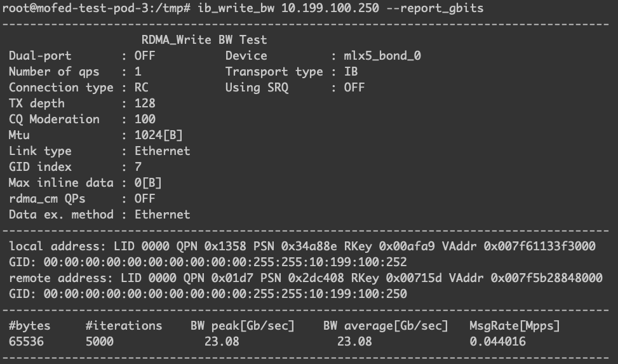Click the Transport type value IB
618x364 pixels.
point(351,72)
